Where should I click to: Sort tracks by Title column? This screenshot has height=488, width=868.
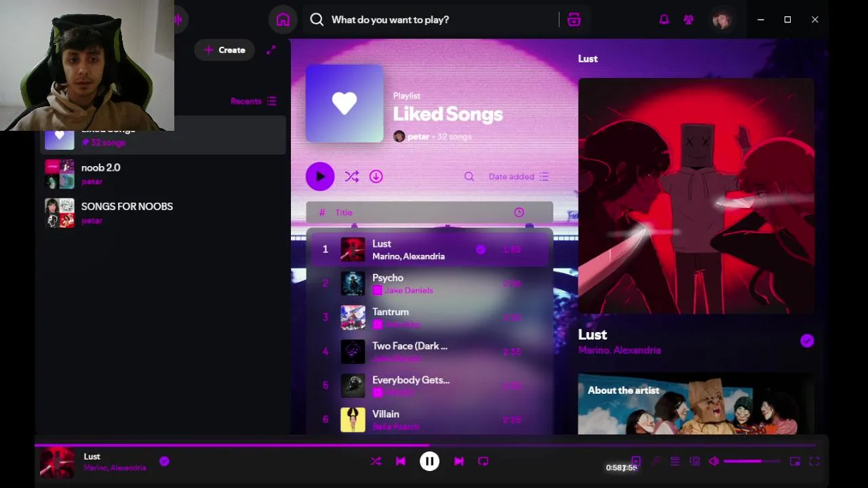click(x=344, y=213)
